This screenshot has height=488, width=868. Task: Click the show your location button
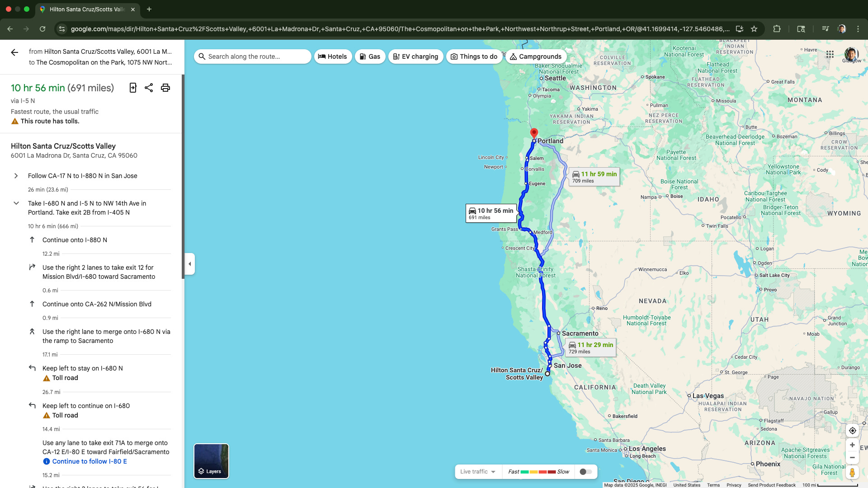click(x=852, y=431)
